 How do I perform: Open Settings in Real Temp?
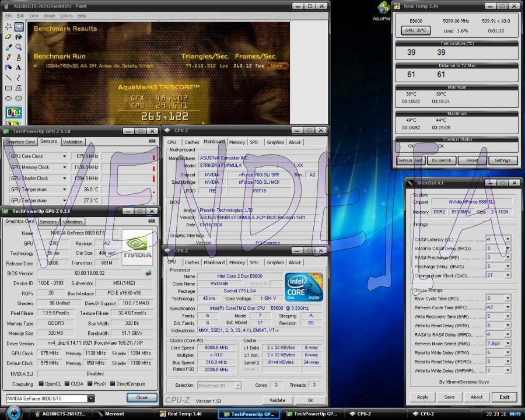point(503,160)
